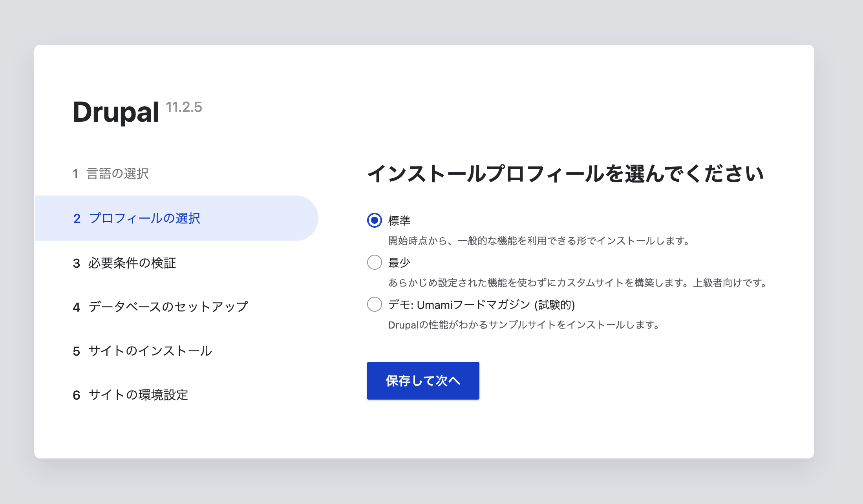Select the 最少 installation profile
Image resolution: width=863 pixels, height=504 pixels.
[x=375, y=262]
